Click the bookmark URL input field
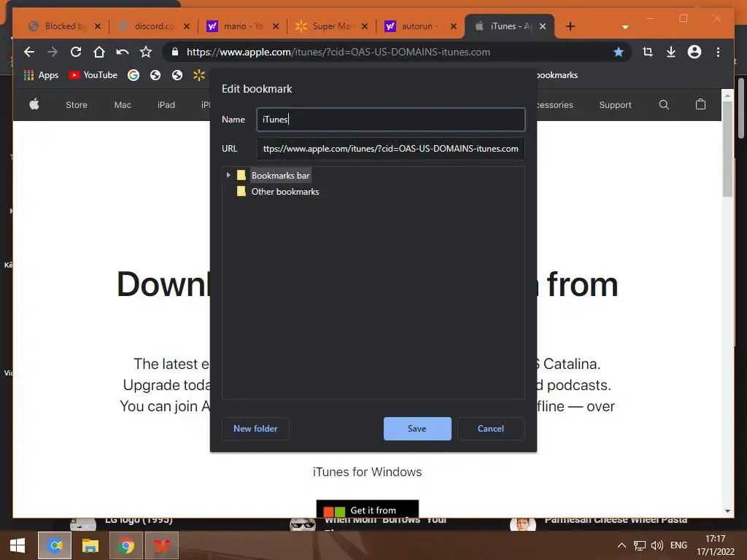Screen dimensions: 747x560 pyautogui.click(x=391, y=149)
